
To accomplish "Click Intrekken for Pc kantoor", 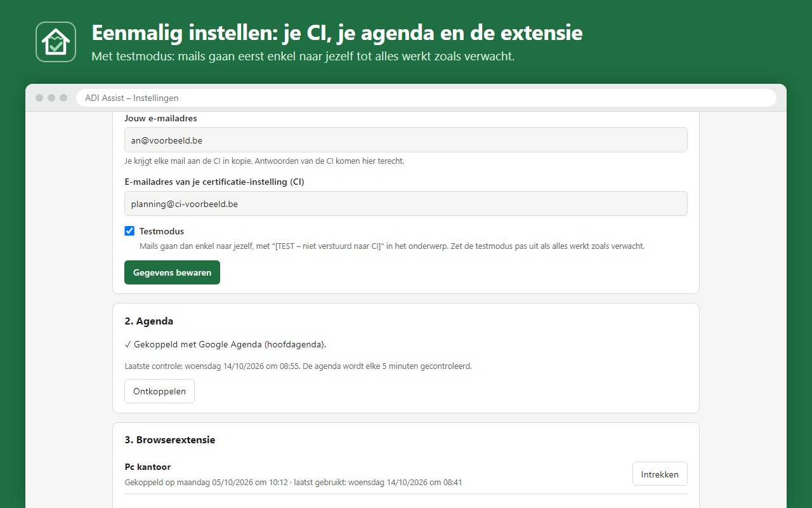I will tap(660, 474).
